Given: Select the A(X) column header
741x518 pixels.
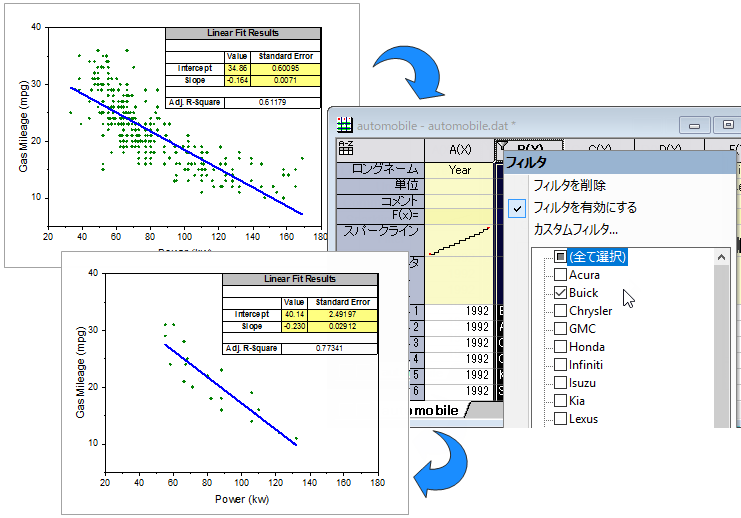Looking at the screenshot, I should [x=459, y=150].
